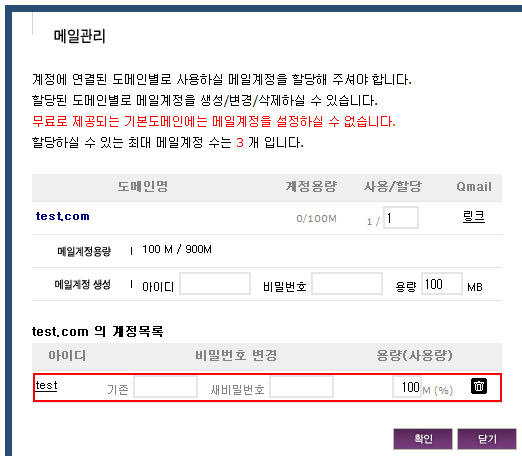Click the test.com domain name

63,216
